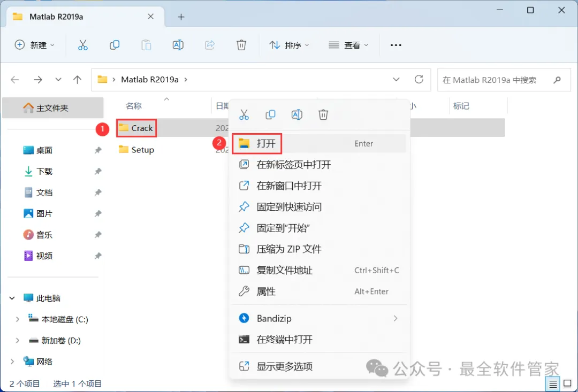Go forward with the right arrow

[x=38, y=80]
